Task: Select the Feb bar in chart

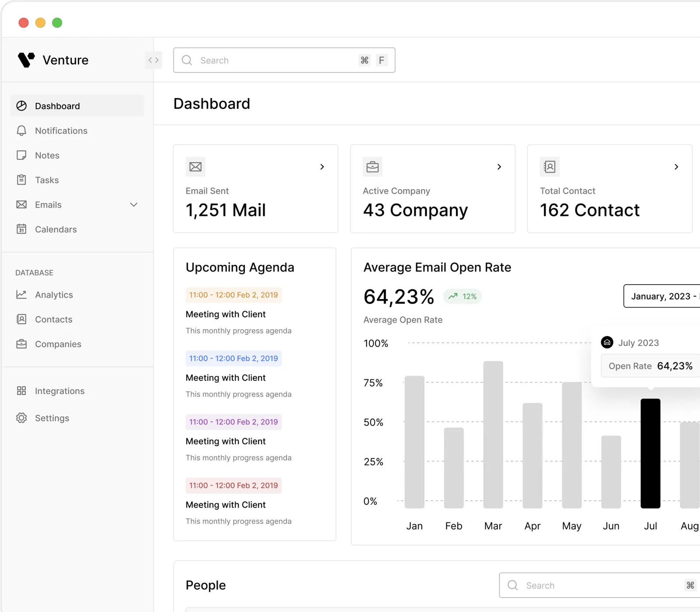Action: coord(454,468)
